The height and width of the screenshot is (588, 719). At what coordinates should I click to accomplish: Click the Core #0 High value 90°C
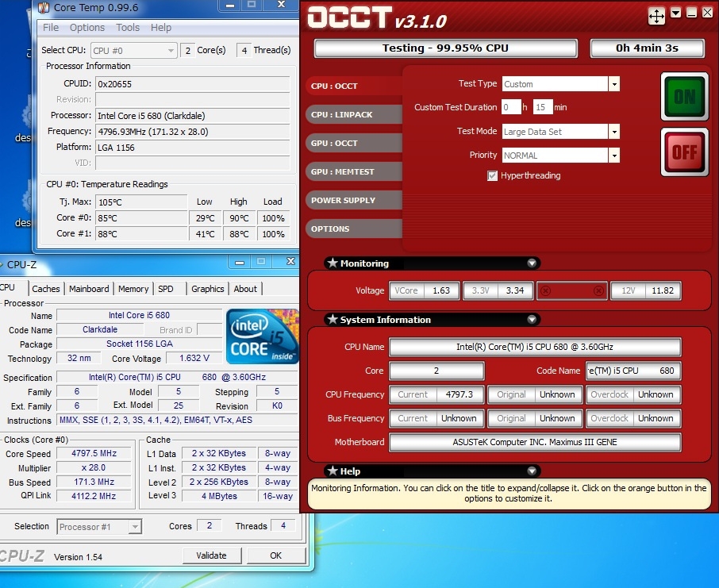click(239, 218)
